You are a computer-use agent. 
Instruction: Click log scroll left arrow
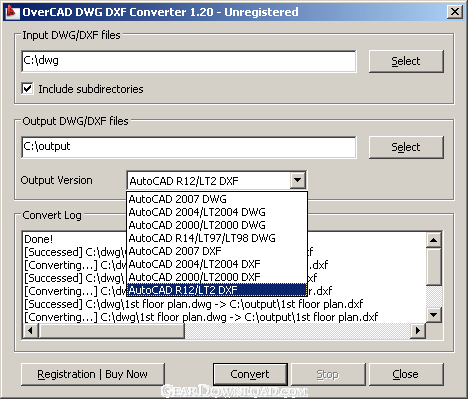point(31,331)
